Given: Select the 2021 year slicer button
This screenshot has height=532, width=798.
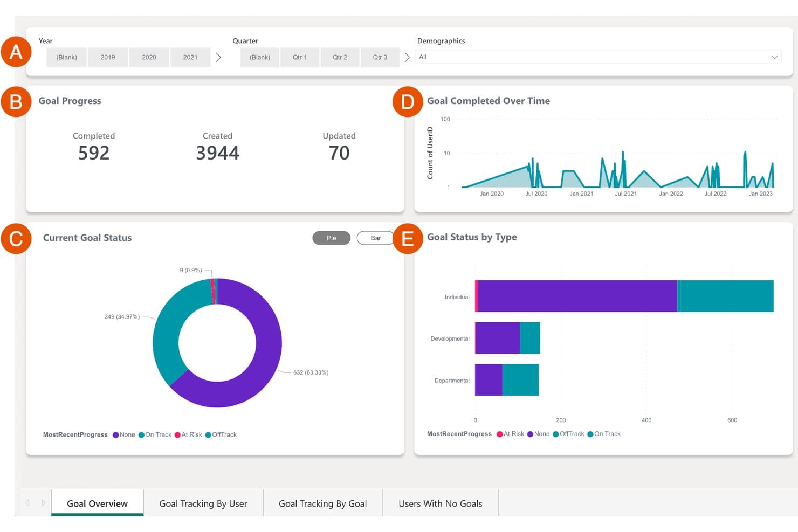Looking at the screenshot, I should click(x=190, y=57).
